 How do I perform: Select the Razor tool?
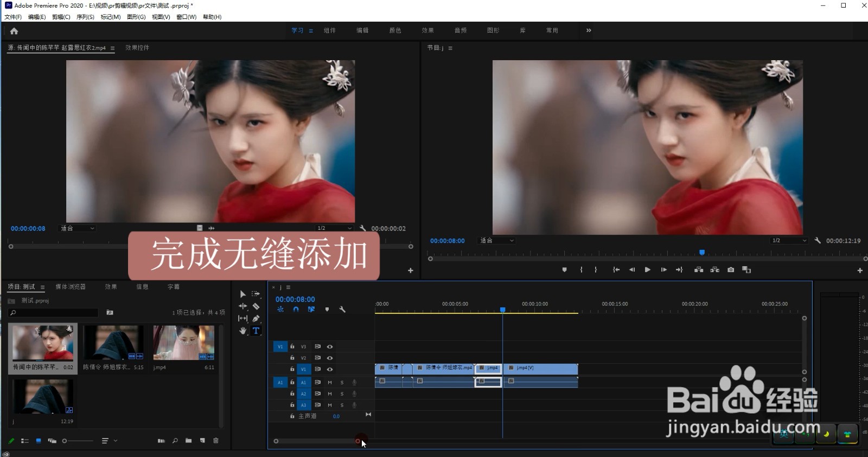(x=256, y=306)
